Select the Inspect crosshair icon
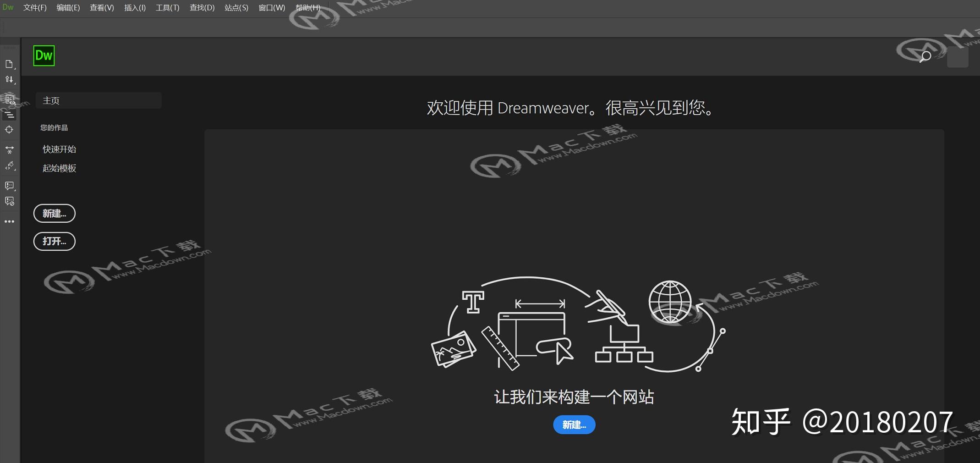 coord(9,130)
